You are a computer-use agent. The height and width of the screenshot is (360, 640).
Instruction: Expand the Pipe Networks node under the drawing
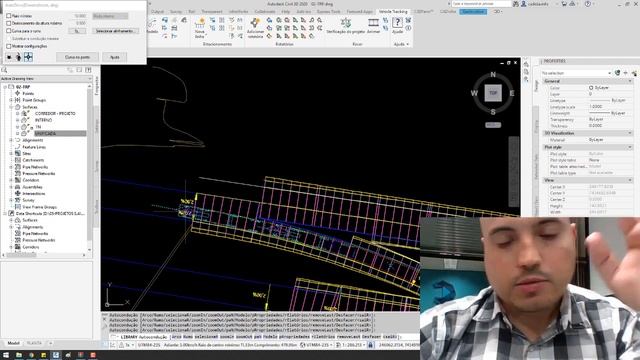11,167
